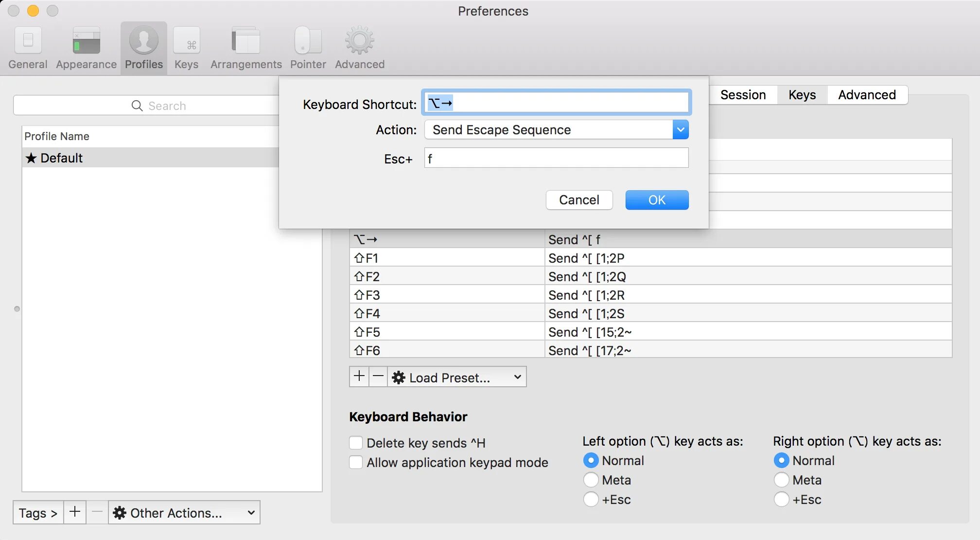Add a new profile with plus button
Screen dimensions: 980x540
(x=75, y=512)
